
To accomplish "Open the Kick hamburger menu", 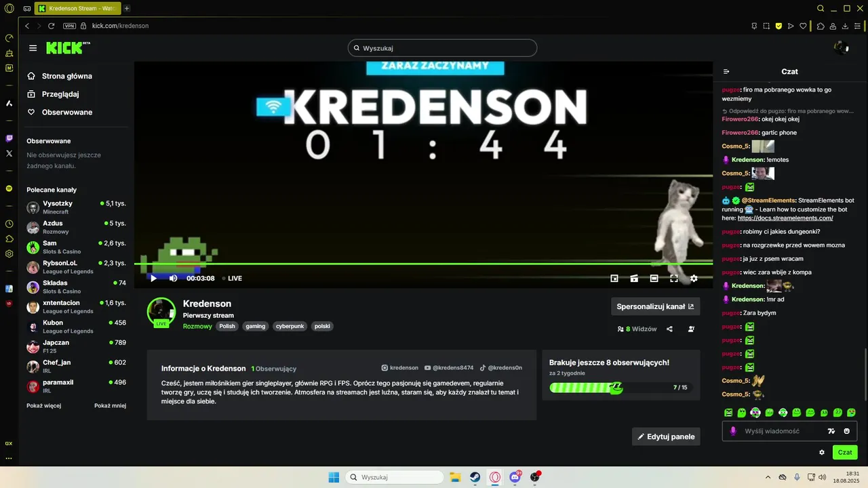I will [33, 48].
